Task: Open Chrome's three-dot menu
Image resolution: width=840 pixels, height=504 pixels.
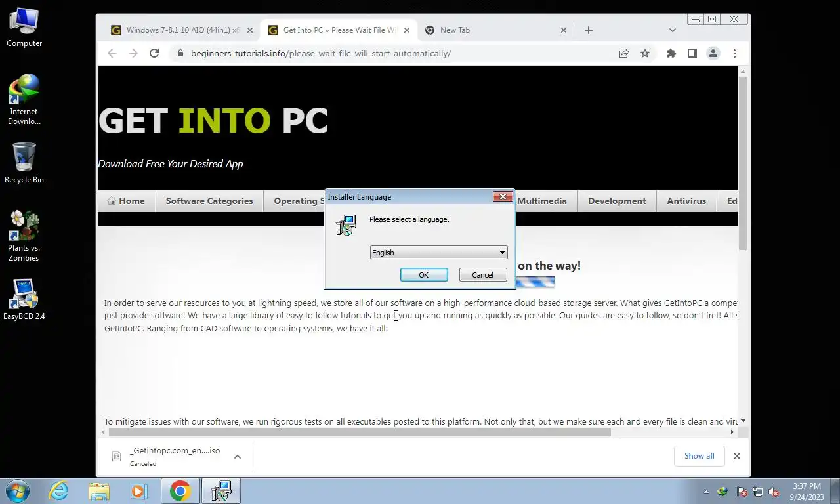Action: coord(734,53)
